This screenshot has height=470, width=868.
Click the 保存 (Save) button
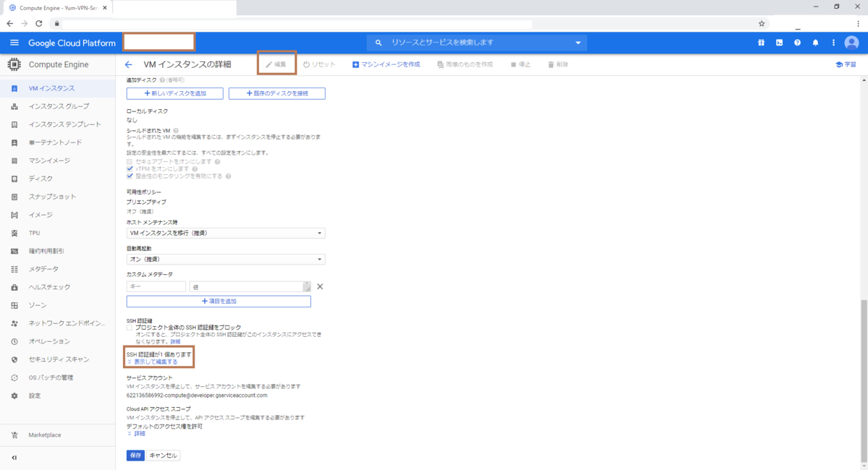135,456
